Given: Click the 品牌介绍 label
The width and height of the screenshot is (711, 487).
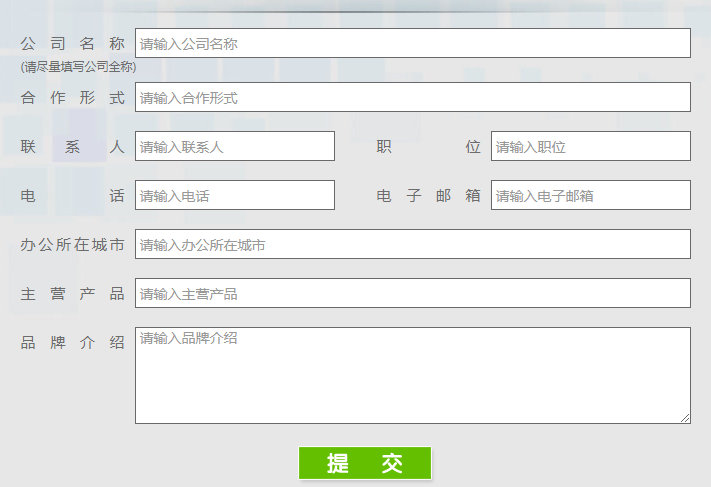Looking at the screenshot, I should click(x=72, y=342).
